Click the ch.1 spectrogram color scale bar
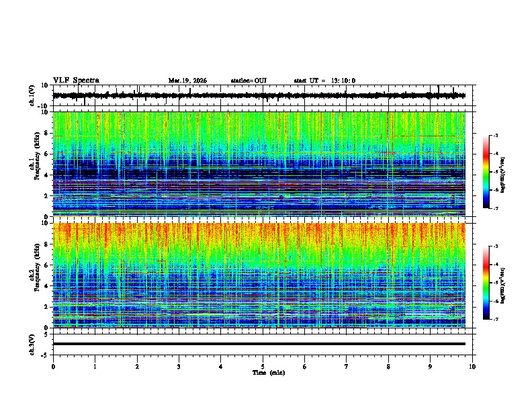The image size is (532, 411). [486, 172]
